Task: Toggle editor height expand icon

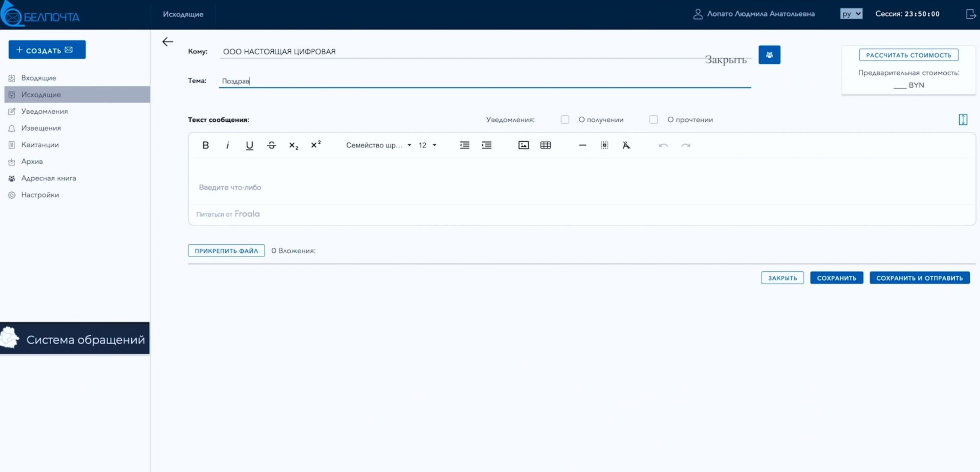Action: click(x=963, y=120)
